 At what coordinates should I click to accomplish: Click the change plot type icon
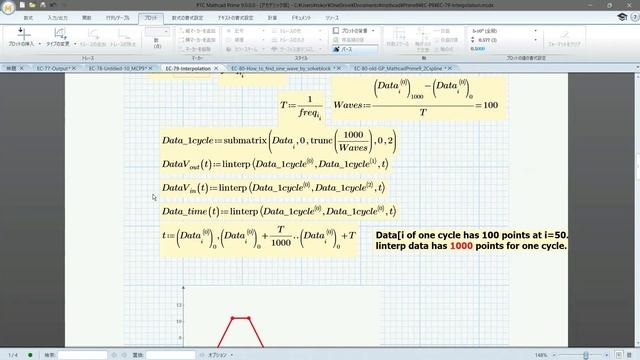tap(60, 33)
